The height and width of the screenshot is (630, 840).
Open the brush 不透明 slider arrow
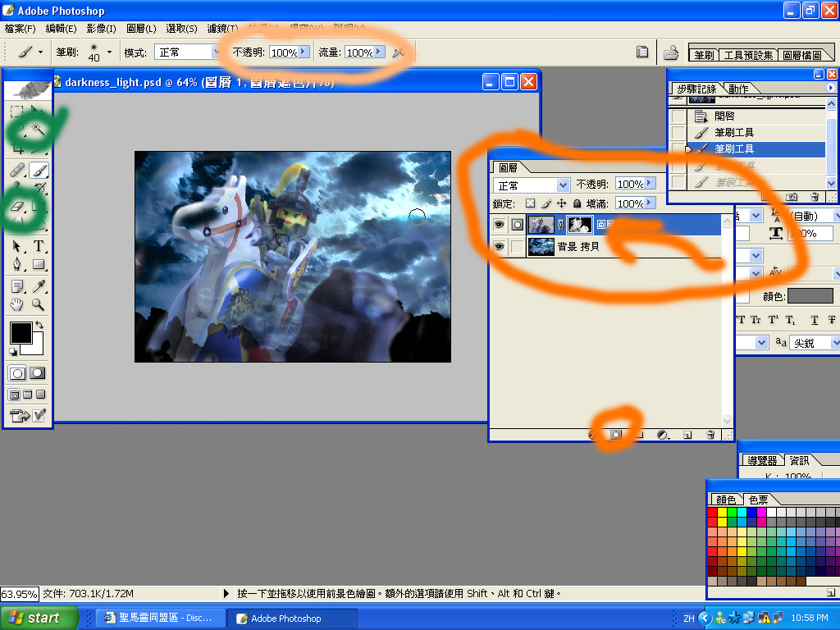click(304, 52)
